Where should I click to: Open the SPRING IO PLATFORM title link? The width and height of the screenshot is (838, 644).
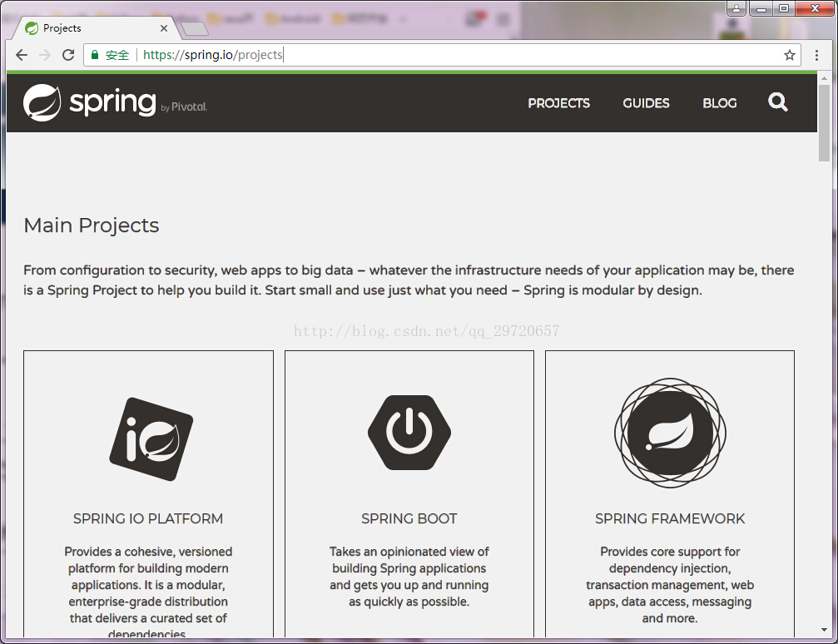[x=148, y=519]
